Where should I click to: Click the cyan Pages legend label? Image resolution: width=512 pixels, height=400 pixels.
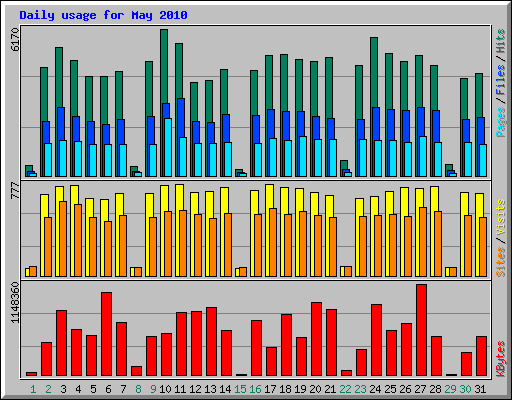pos(501,122)
